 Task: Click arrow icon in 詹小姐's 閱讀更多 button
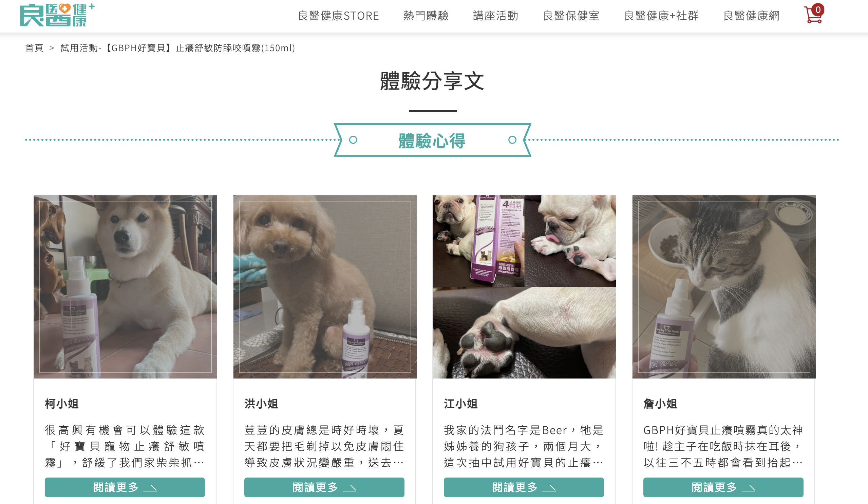[749, 488]
